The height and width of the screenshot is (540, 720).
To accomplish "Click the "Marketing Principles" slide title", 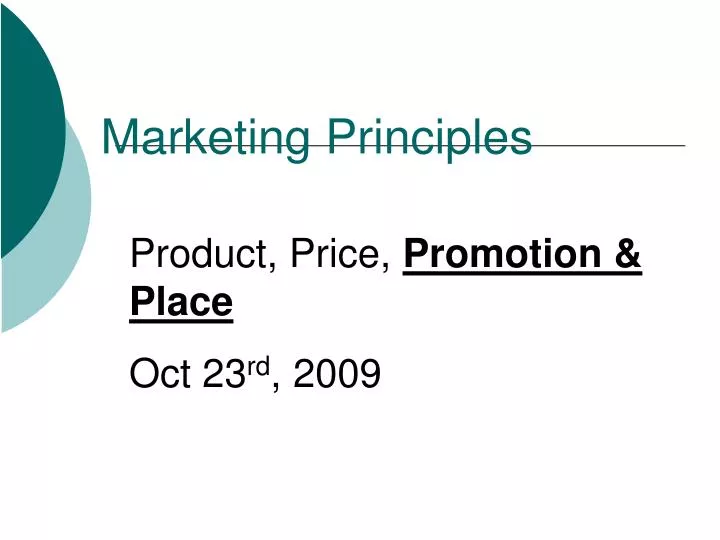I will 317,139.
